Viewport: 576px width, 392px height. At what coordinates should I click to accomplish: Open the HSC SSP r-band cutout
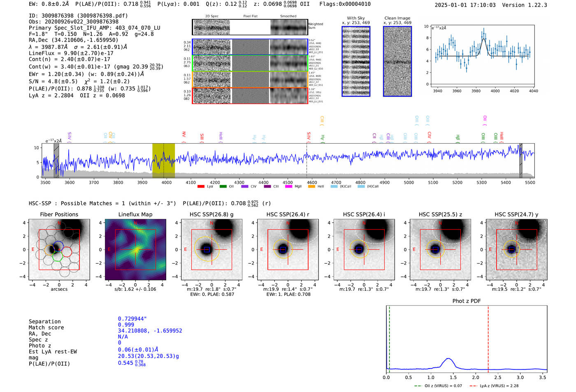click(288, 250)
